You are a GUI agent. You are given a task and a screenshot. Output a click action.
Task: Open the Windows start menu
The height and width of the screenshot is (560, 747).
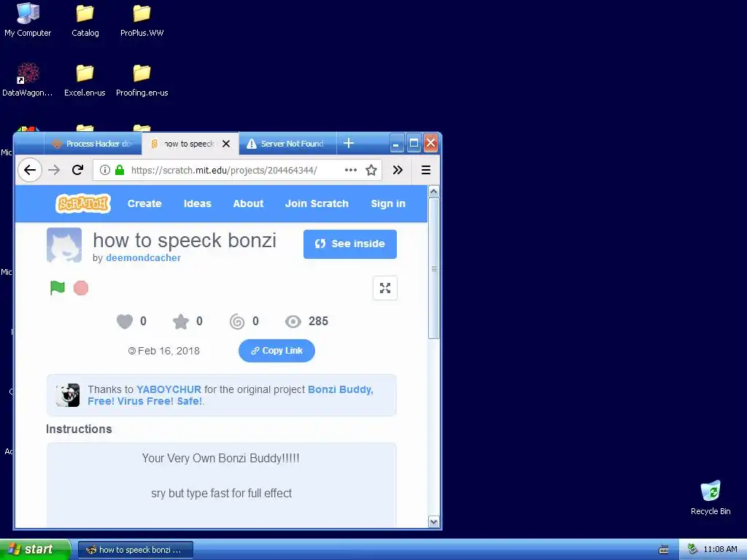tap(35, 549)
